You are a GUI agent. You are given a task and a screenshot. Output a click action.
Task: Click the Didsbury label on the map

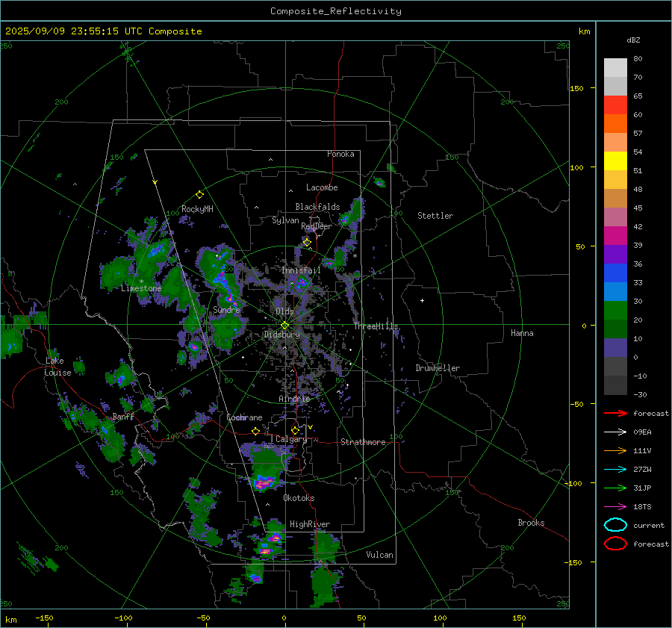click(281, 335)
